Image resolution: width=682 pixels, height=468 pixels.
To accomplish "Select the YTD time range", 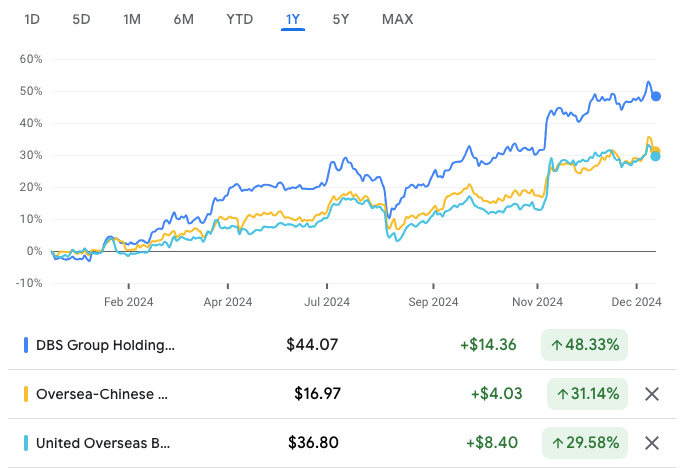I will [x=239, y=19].
